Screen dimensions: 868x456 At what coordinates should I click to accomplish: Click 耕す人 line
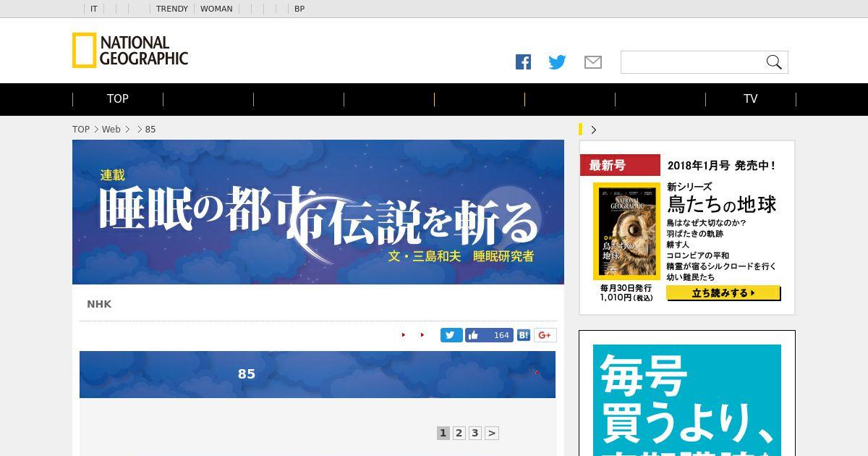point(678,245)
